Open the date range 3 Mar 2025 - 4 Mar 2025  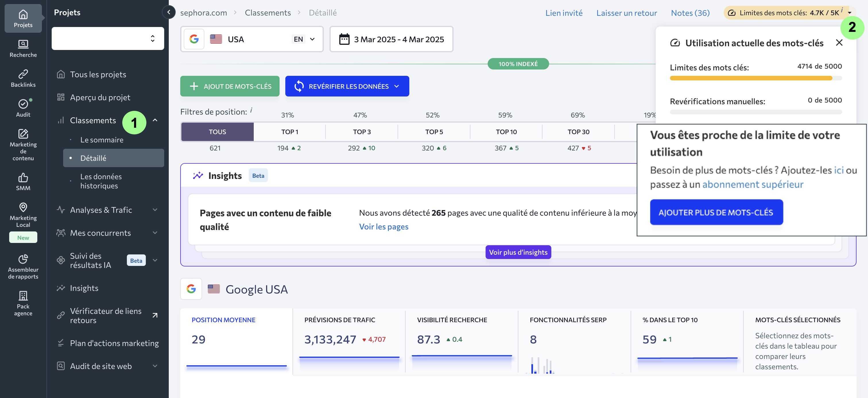392,39
